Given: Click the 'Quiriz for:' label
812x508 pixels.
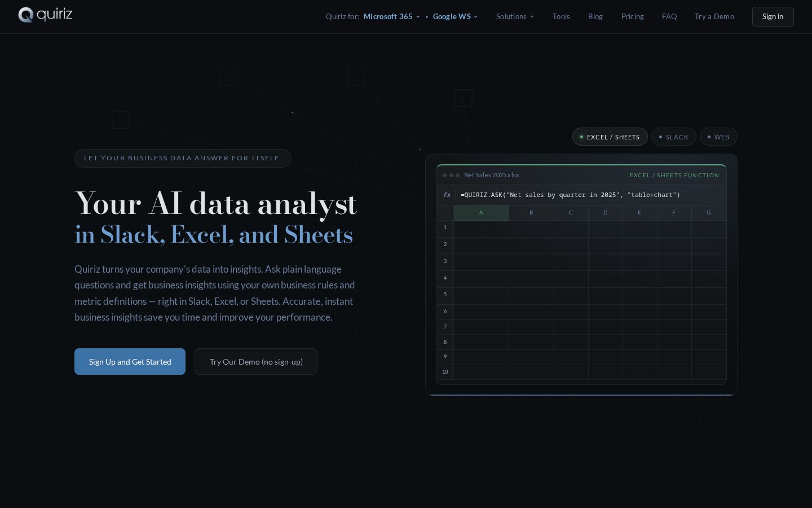Looking at the screenshot, I should (x=342, y=17).
